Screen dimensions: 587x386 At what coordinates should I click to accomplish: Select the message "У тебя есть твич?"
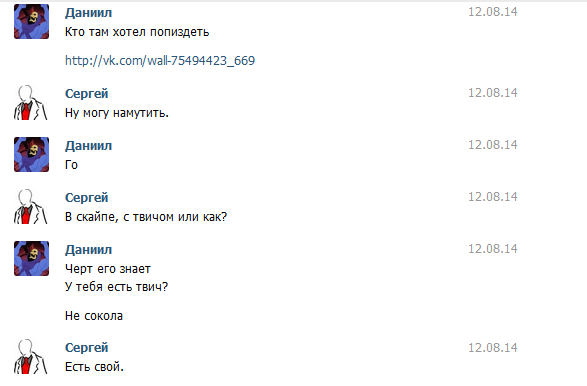click(x=116, y=287)
